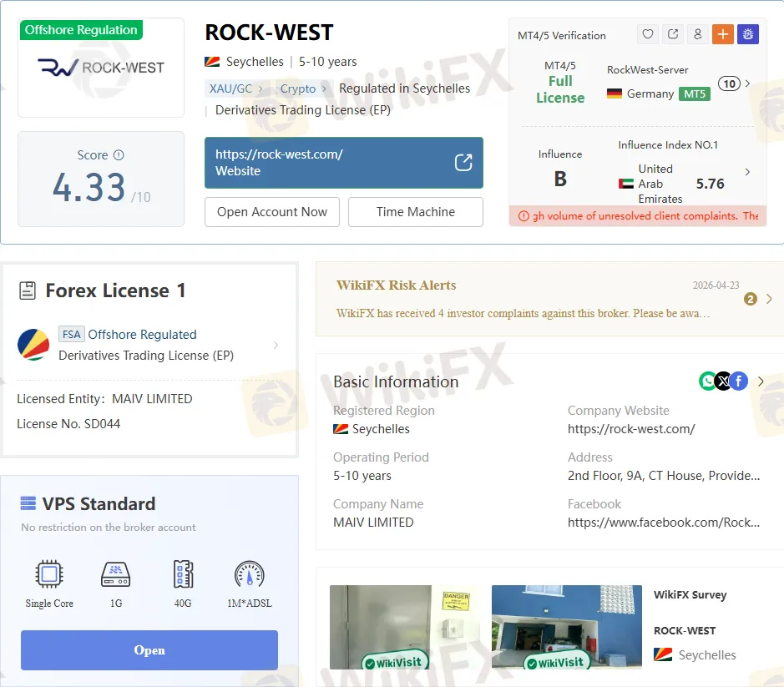Click the heart favorite icon

click(647, 34)
